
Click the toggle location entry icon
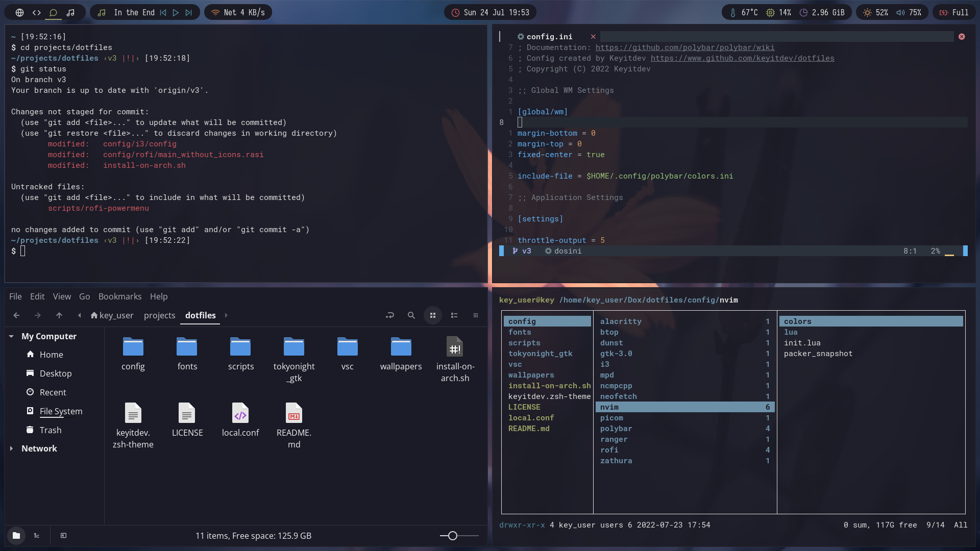point(390,315)
